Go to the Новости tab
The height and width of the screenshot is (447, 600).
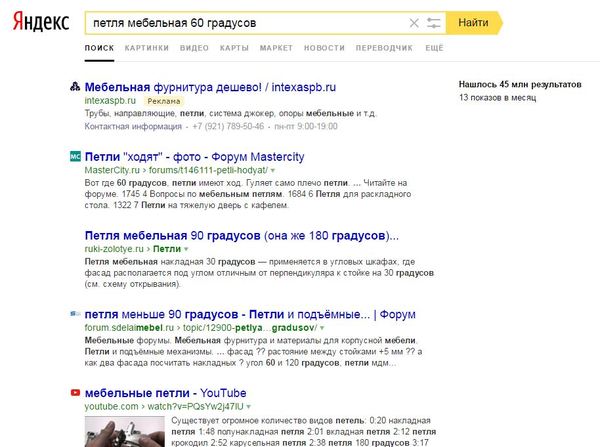coord(324,48)
